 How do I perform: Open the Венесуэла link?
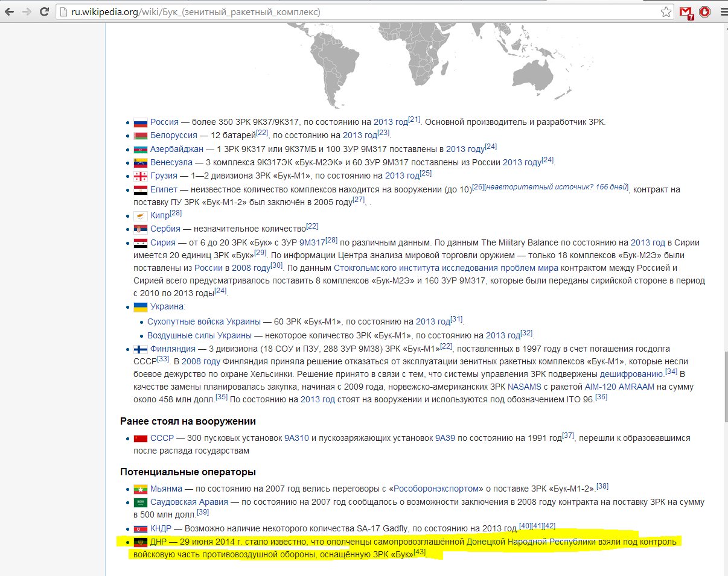click(171, 162)
